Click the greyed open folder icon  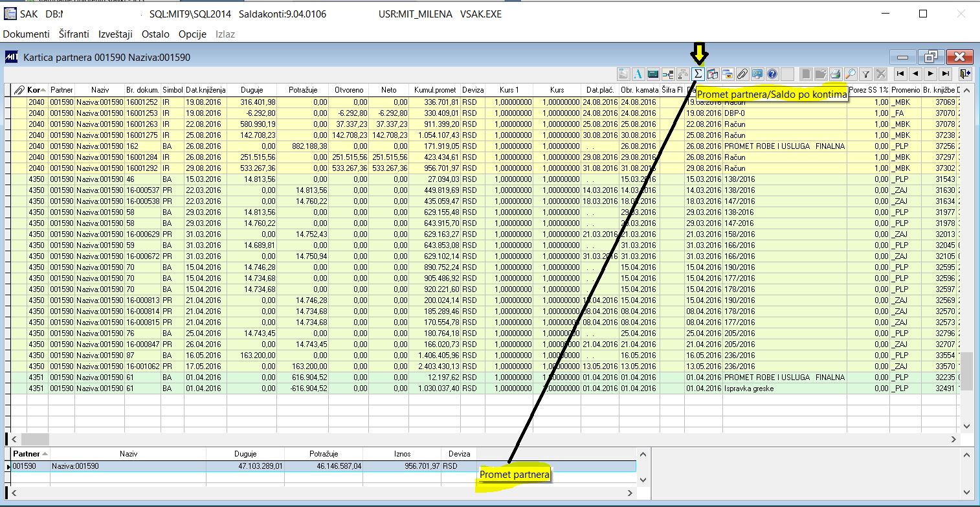click(x=821, y=74)
